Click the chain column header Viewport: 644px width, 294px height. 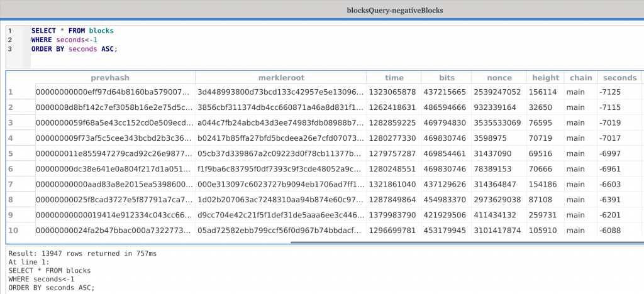click(580, 78)
